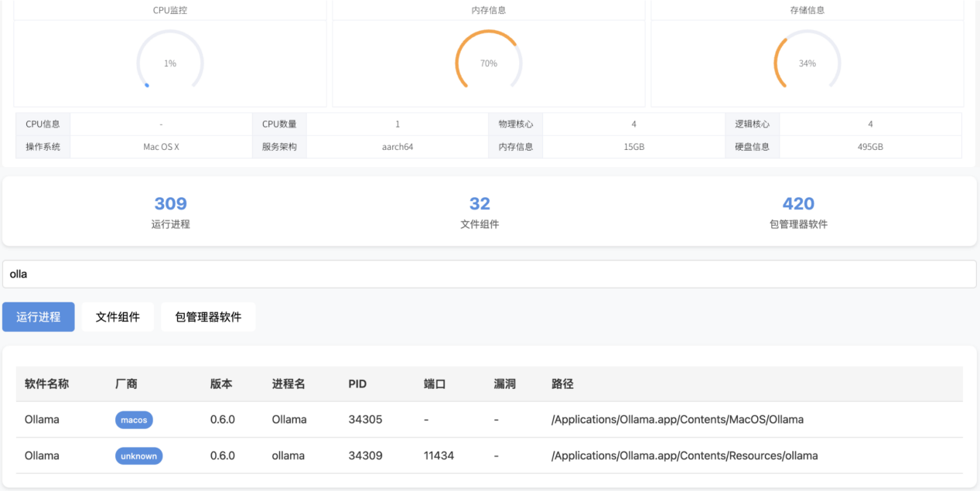Viewport: 980px width, 491px height.
Task: Click the 操作系统 value "Mac OS X"
Action: point(161,147)
